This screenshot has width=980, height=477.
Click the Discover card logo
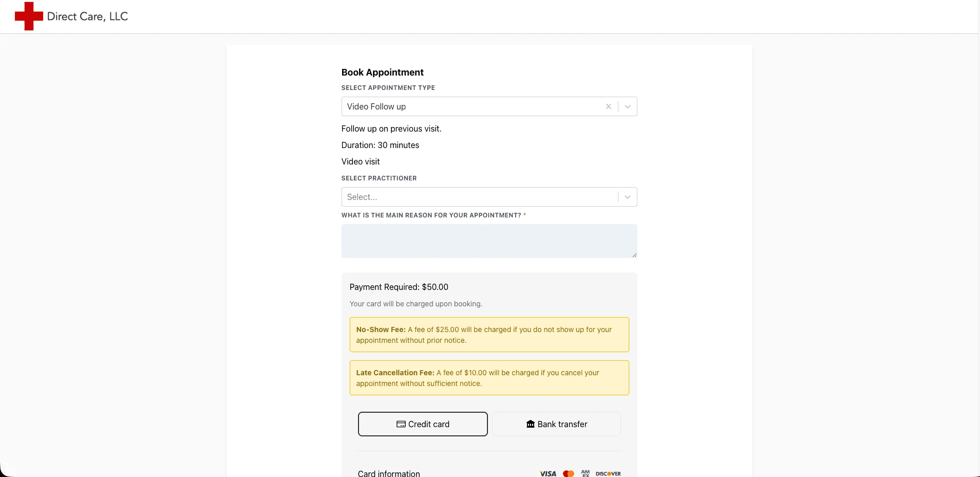(x=608, y=474)
